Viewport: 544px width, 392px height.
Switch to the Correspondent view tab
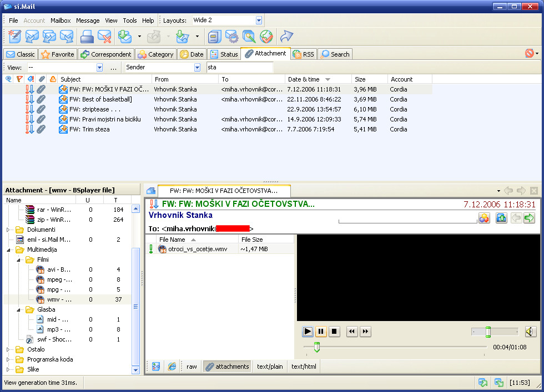pyautogui.click(x=106, y=54)
